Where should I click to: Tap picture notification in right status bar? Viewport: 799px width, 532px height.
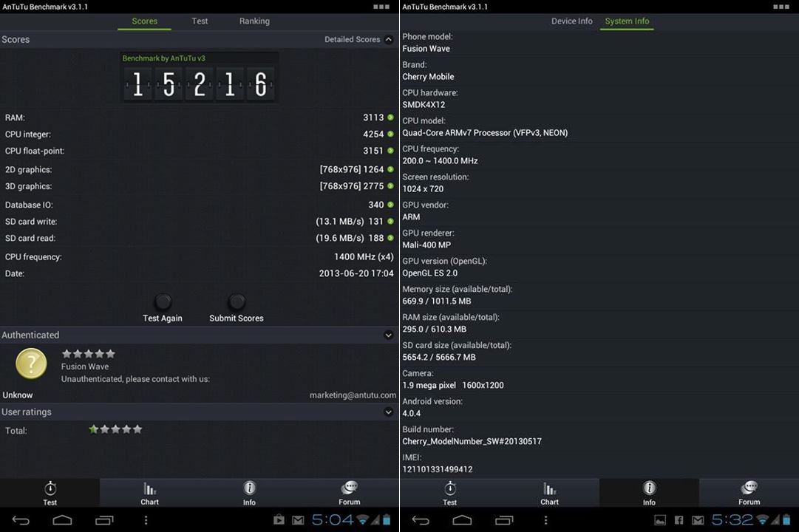coord(660,519)
